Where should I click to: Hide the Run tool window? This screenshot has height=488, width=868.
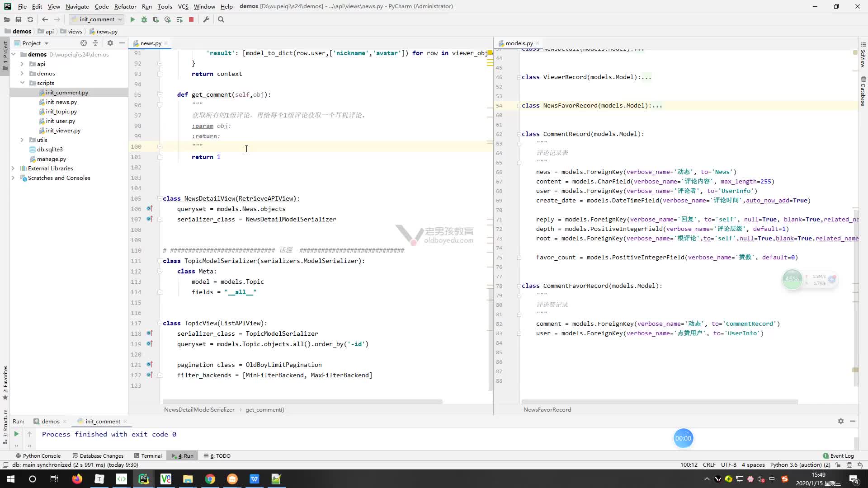pyautogui.click(x=853, y=421)
